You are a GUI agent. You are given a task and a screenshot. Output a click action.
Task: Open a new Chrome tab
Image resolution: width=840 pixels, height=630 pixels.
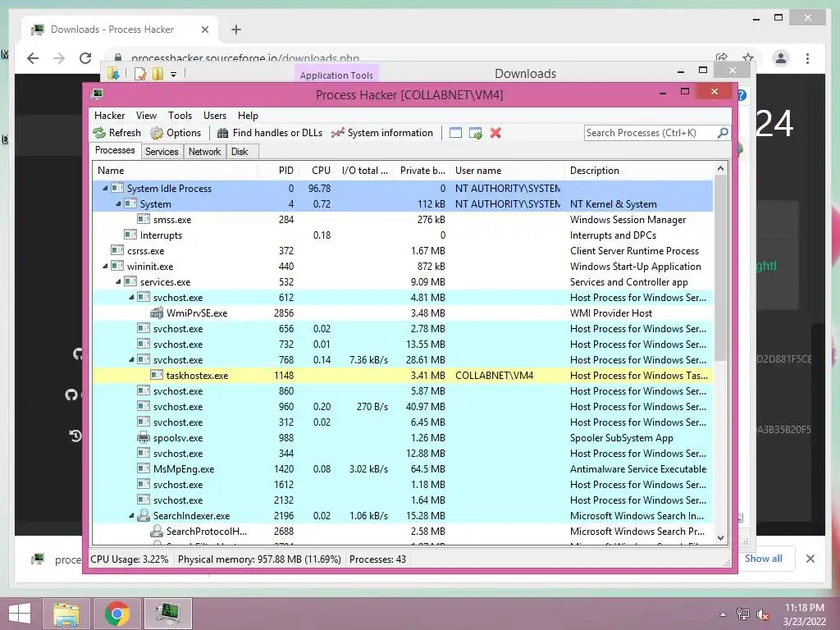pyautogui.click(x=236, y=30)
